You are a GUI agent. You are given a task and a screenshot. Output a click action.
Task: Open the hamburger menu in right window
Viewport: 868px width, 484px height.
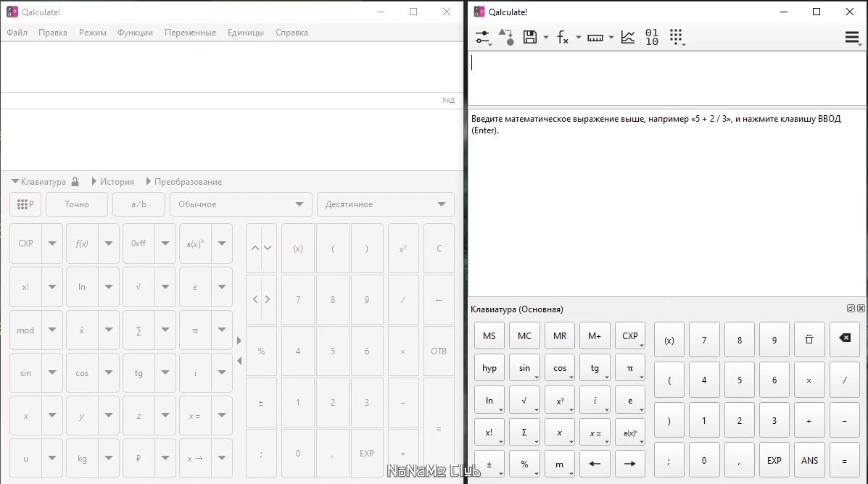[852, 37]
